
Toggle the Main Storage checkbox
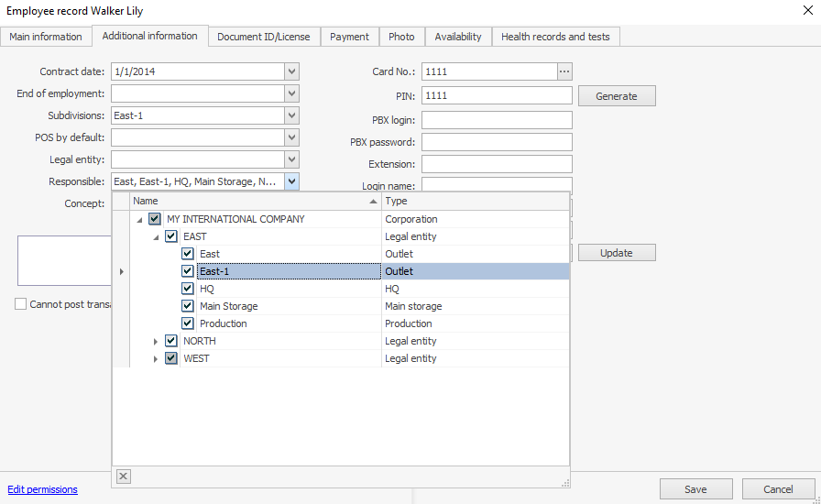point(188,306)
